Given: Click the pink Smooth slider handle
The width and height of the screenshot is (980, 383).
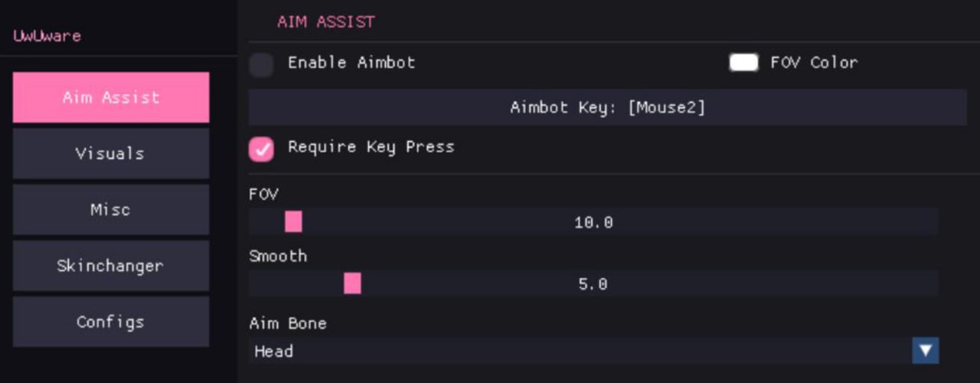Looking at the screenshot, I should [x=352, y=284].
